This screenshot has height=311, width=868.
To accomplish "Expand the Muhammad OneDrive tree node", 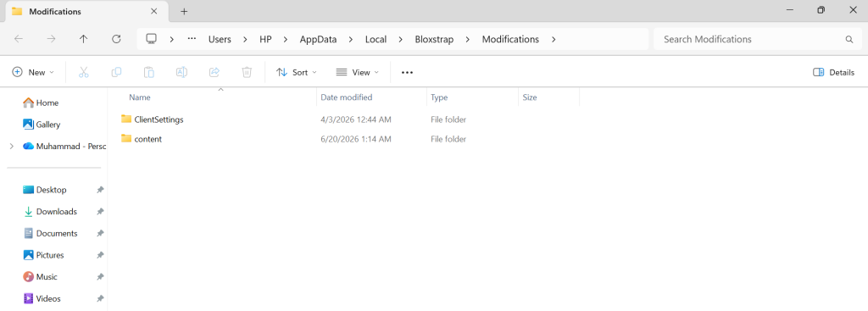I will point(12,147).
